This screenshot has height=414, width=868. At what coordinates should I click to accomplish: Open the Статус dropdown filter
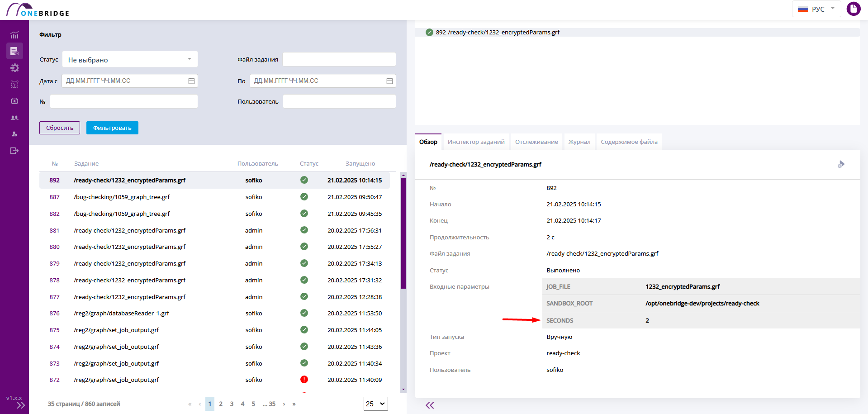130,59
